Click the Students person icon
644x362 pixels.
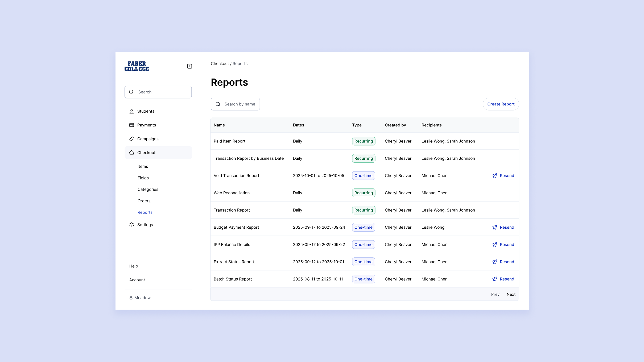131,111
